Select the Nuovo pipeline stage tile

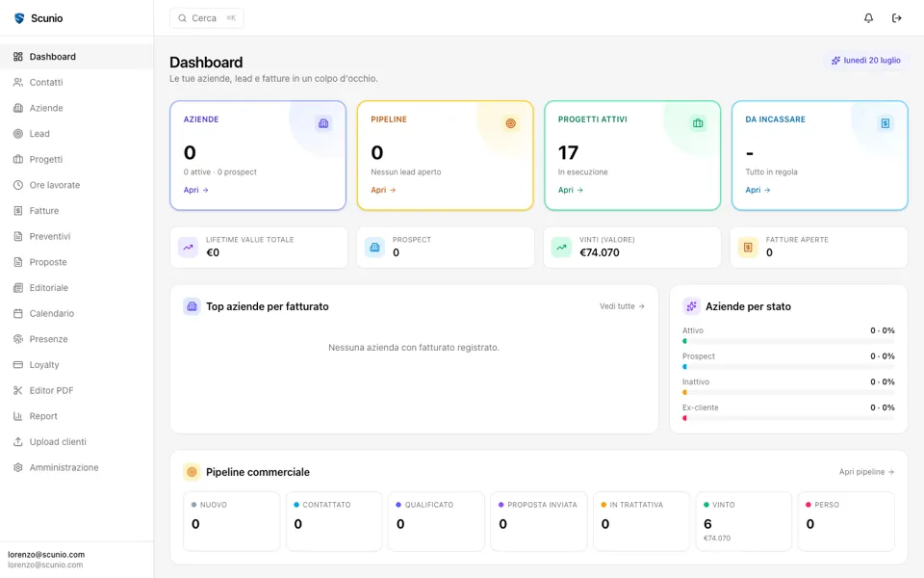point(232,521)
